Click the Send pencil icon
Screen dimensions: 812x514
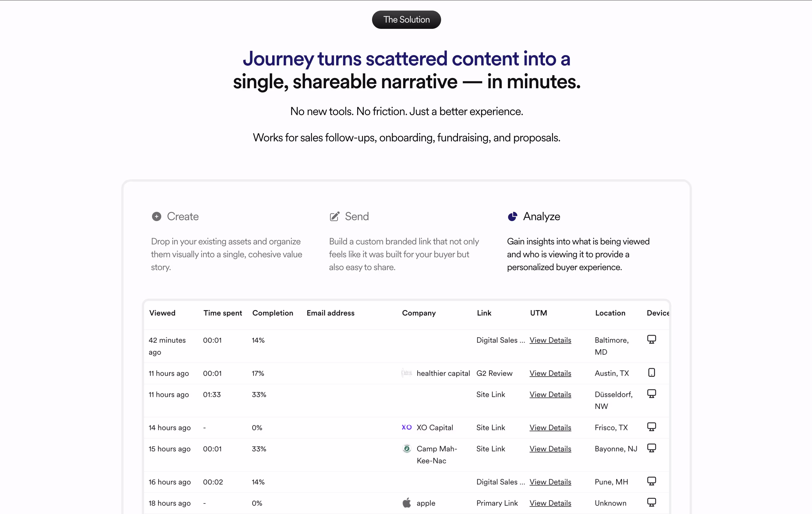coord(334,216)
